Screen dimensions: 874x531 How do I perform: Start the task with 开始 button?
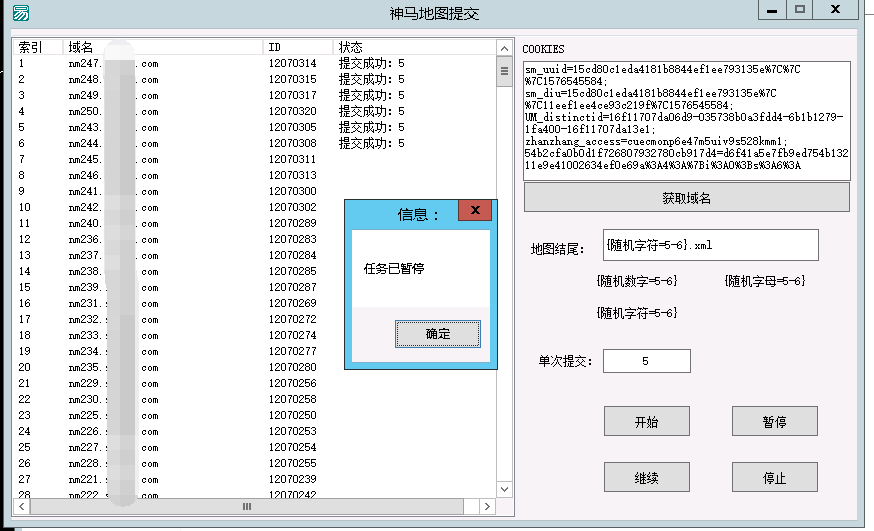click(x=647, y=421)
